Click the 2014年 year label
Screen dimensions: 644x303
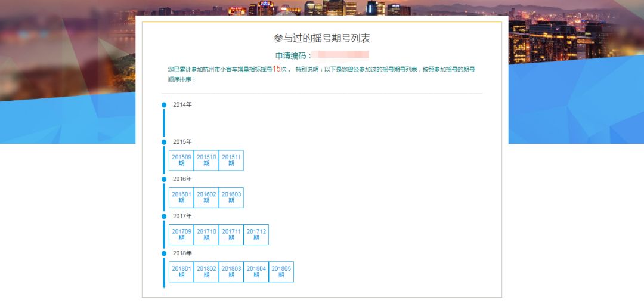(182, 105)
